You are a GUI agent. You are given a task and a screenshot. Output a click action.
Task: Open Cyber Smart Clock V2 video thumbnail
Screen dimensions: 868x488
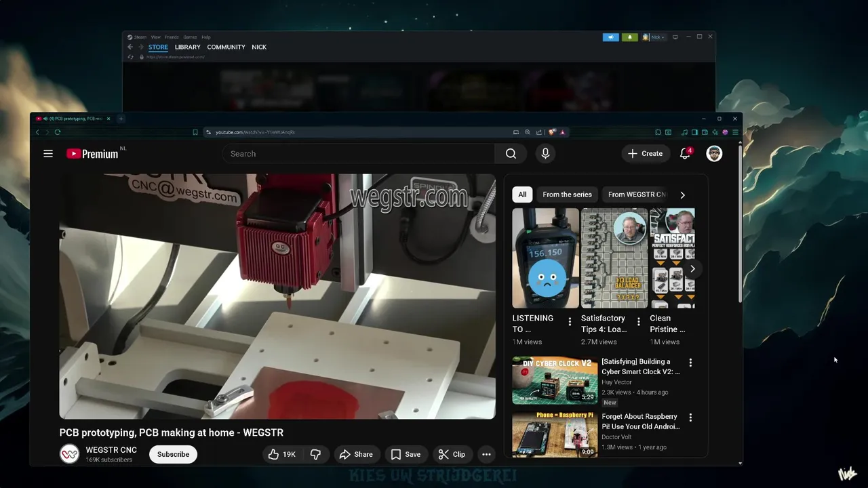pyautogui.click(x=555, y=380)
